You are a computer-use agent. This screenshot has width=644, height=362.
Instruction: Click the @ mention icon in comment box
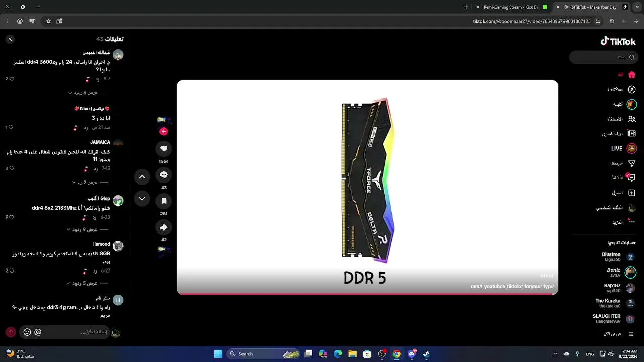[38, 332]
